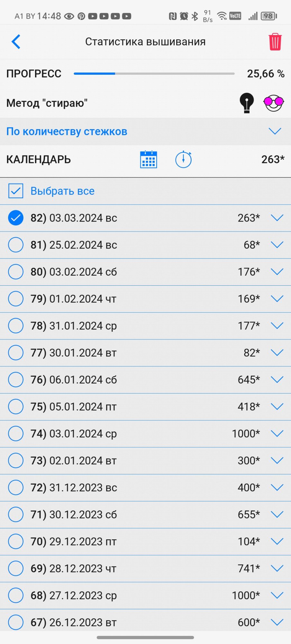This screenshot has width=291, height=644.
Task: Tap the 'Статистика вышивания' page title
Action: click(145, 42)
